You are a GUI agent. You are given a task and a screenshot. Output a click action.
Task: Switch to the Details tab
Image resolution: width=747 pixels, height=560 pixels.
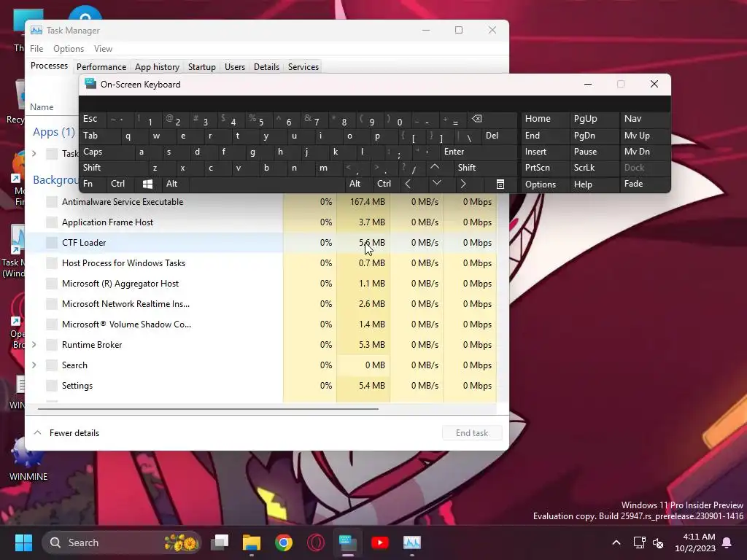coord(266,66)
